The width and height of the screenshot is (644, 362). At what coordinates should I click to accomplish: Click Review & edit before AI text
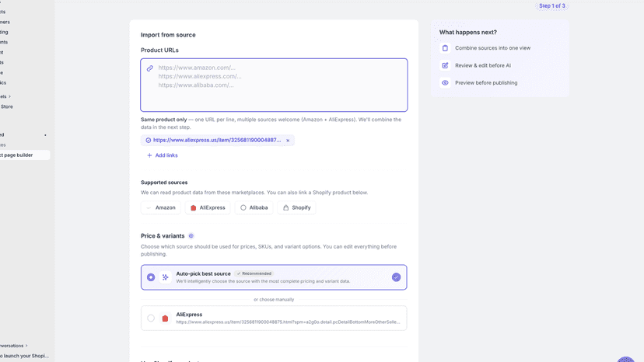click(x=482, y=65)
